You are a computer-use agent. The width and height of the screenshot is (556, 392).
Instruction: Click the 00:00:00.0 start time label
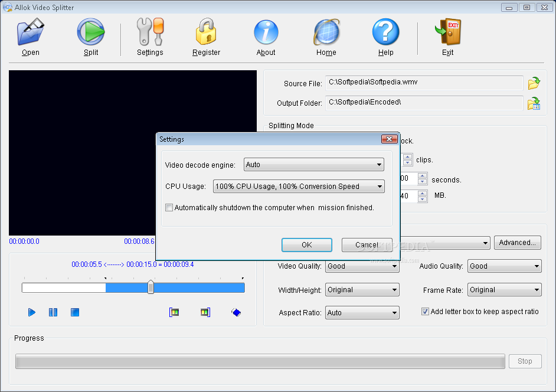click(24, 241)
